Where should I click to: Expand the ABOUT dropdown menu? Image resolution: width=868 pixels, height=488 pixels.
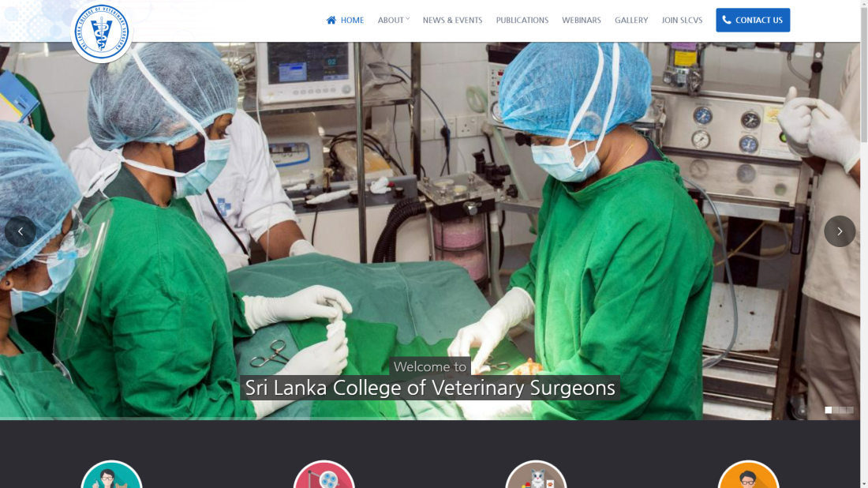tap(394, 20)
